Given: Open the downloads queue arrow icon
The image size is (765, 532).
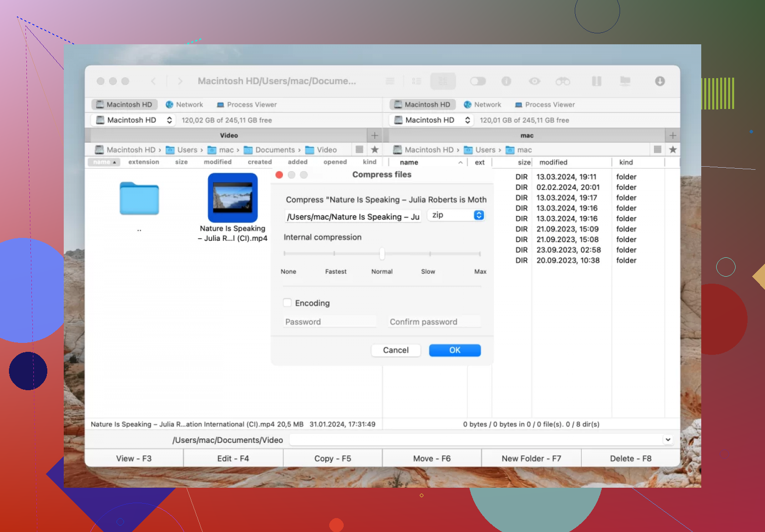Looking at the screenshot, I should coord(660,81).
